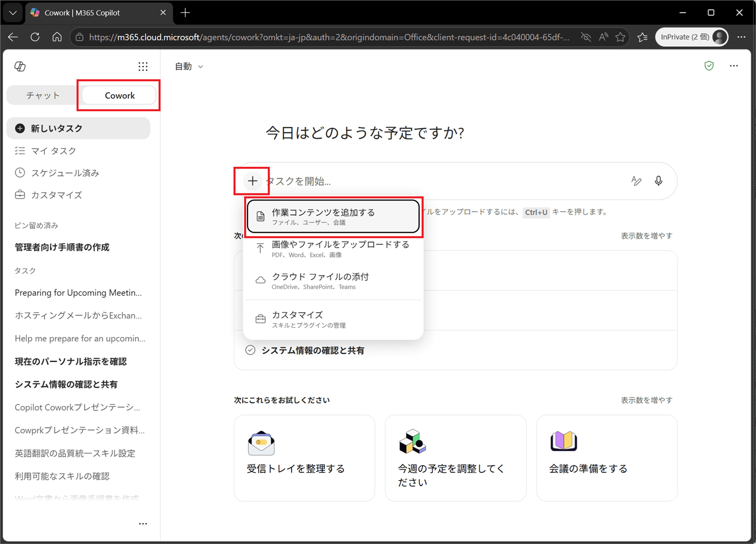Screen dimensions: 756x544
Task: Open sidebar ellipsis menu at bottom
Action: pos(143,524)
